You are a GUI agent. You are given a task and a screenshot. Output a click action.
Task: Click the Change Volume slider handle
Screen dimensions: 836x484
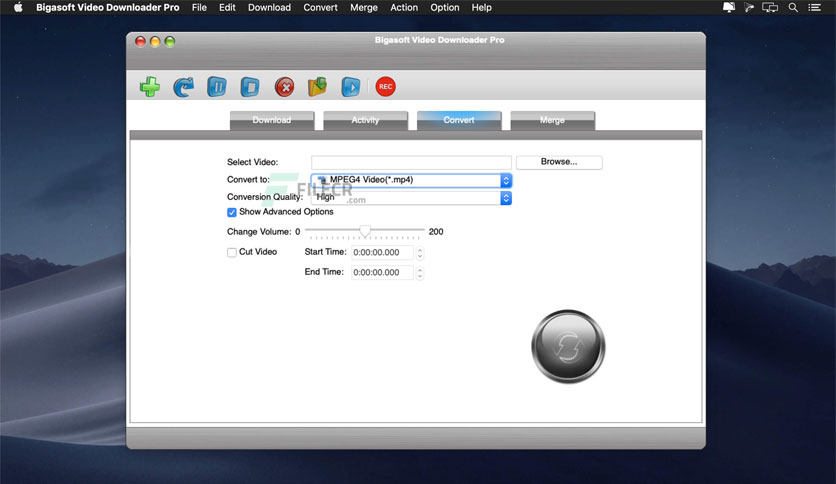click(365, 231)
